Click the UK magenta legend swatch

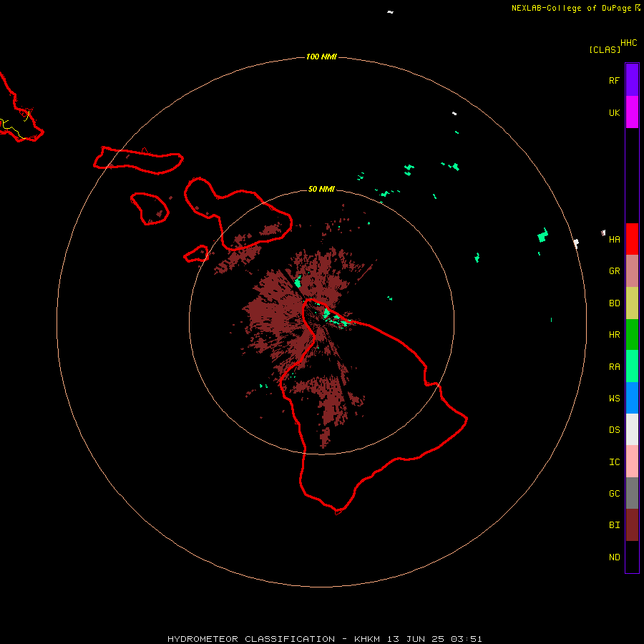point(632,112)
